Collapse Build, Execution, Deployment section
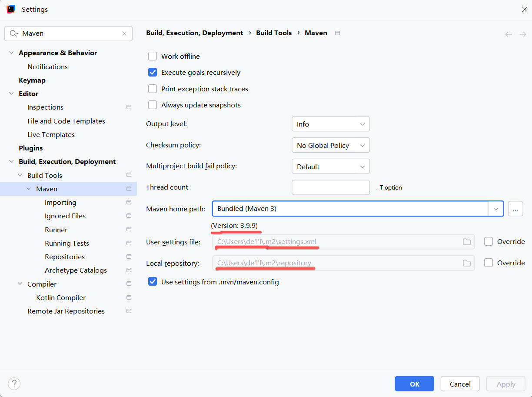Image resolution: width=532 pixels, height=397 pixels. tap(11, 161)
